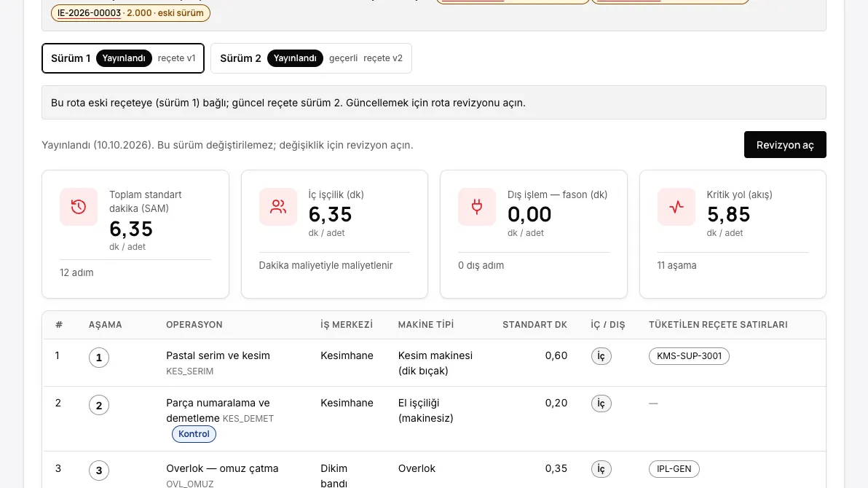Screen dimensions: 868x488
Task: Click the KMS-SUP-3001 recipe line chip
Action: [689, 355]
